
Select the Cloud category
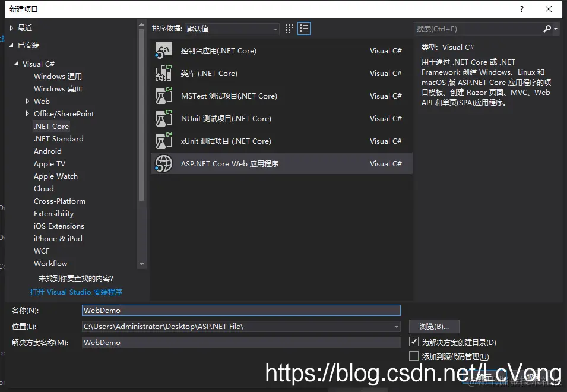pos(44,188)
